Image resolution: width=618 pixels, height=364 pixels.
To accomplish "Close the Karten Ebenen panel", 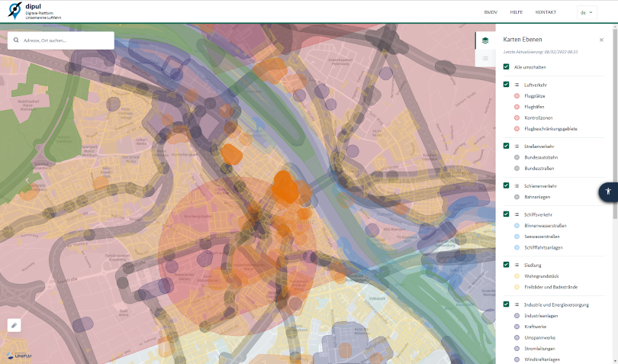I will tap(601, 40).
